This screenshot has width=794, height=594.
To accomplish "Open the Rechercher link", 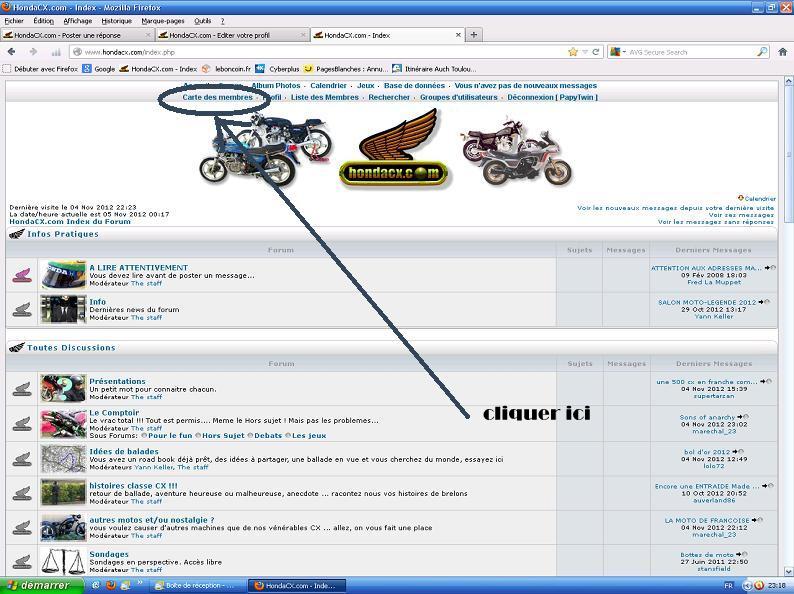I will pyautogui.click(x=389, y=97).
